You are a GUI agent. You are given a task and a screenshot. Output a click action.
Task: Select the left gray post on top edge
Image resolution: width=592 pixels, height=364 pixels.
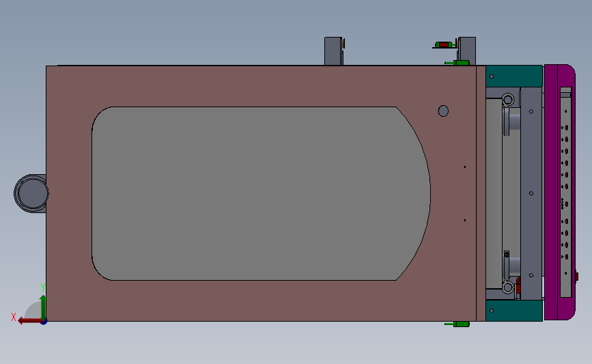[x=333, y=51]
